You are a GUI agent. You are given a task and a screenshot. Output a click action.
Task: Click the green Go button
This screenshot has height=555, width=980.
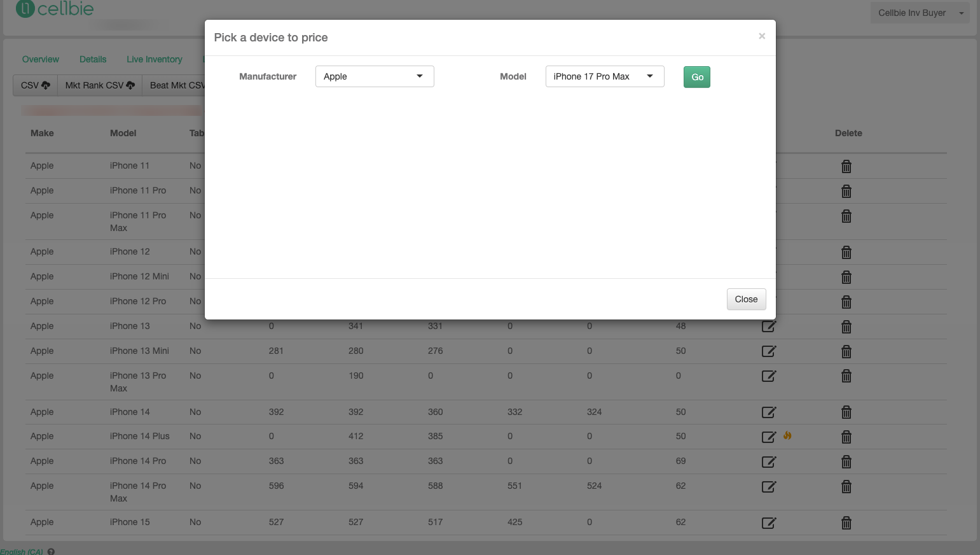tap(697, 77)
